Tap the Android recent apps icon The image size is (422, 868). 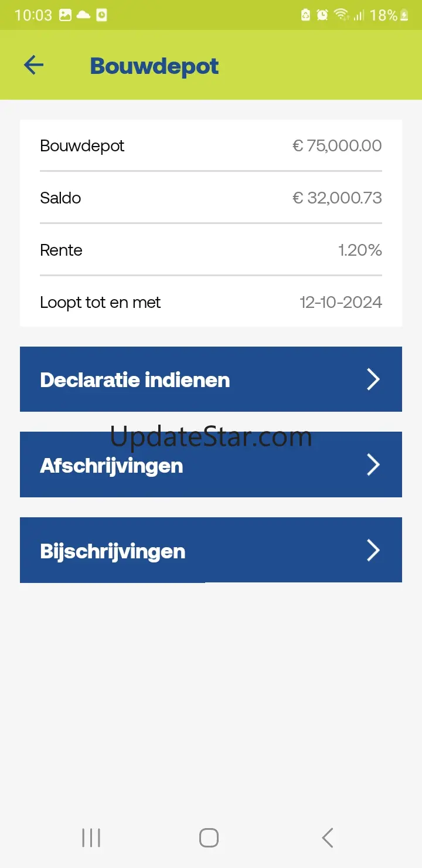click(91, 838)
